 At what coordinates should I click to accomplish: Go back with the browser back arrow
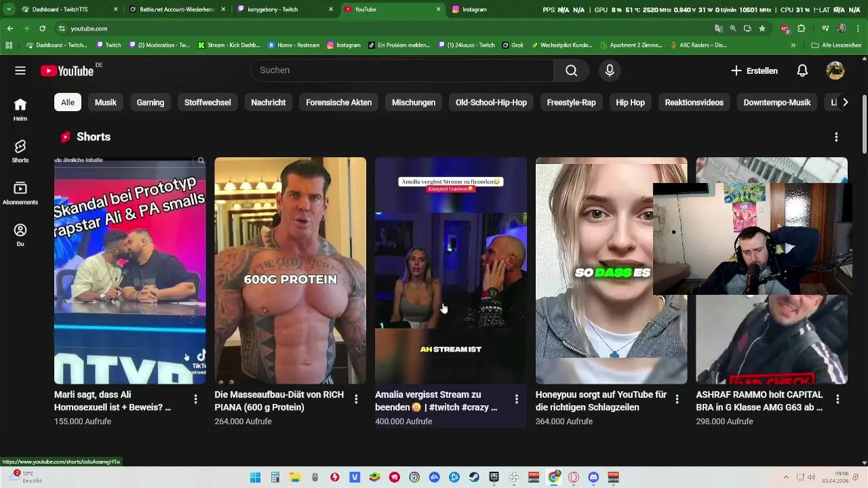(9, 28)
